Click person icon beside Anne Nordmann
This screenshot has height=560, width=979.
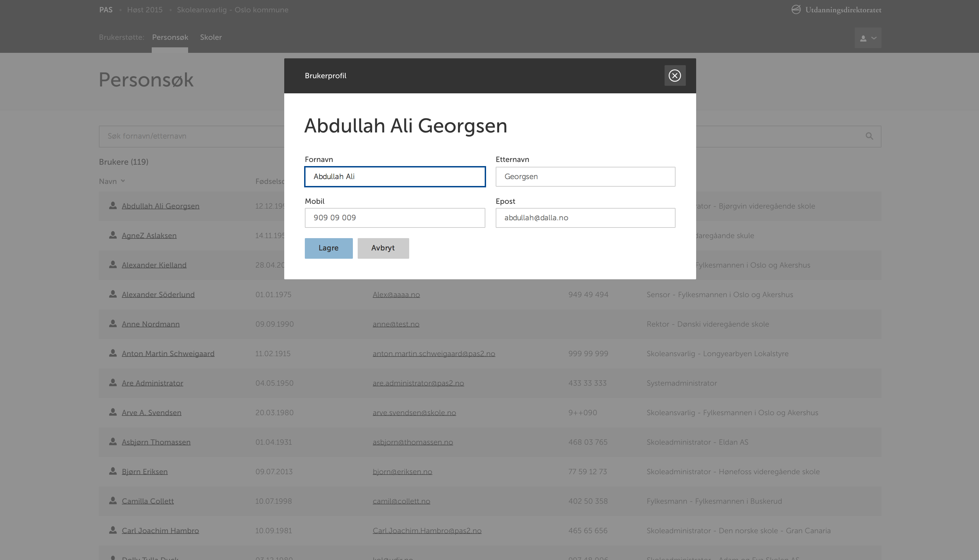pyautogui.click(x=113, y=324)
